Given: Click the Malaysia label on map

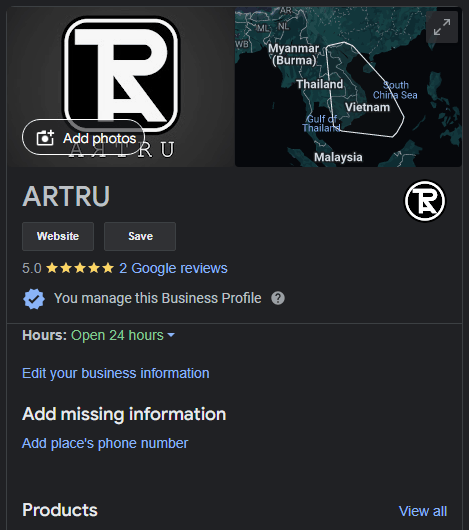Looking at the screenshot, I should 338,157.
